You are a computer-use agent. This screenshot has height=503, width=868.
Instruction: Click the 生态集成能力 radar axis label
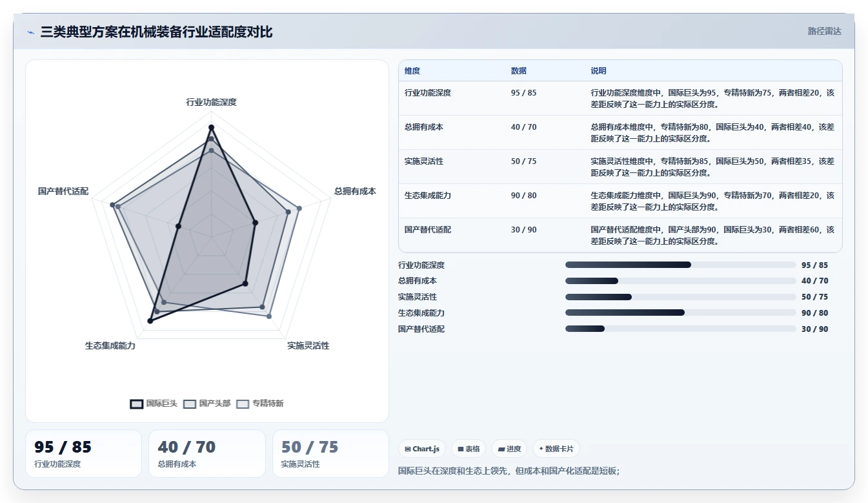[110, 345]
